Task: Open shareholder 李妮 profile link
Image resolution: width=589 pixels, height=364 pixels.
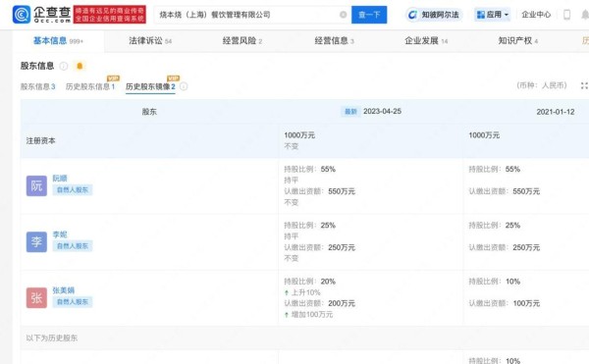Action: [60, 234]
